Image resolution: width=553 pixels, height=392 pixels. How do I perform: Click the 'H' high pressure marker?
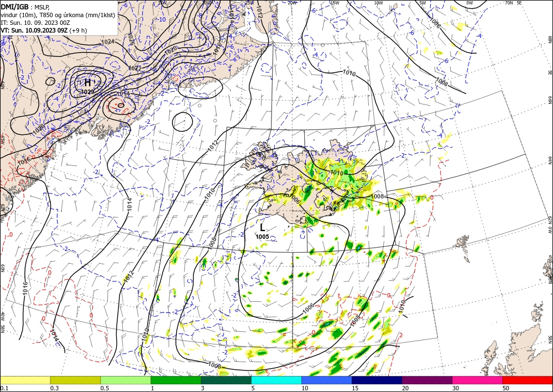pyautogui.click(x=87, y=83)
